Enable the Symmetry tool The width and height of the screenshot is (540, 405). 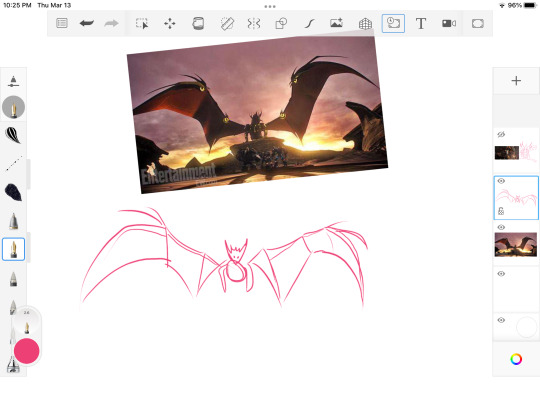[254, 23]
